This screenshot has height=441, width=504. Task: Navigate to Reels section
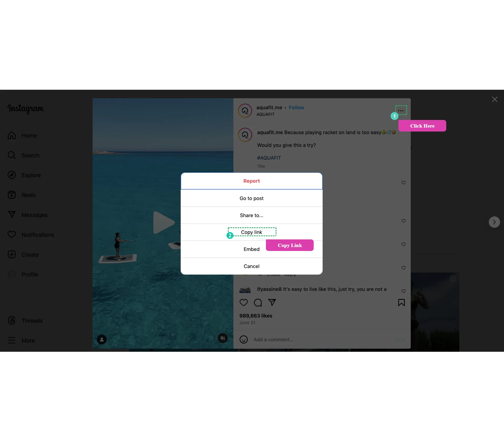pos(28,195)
